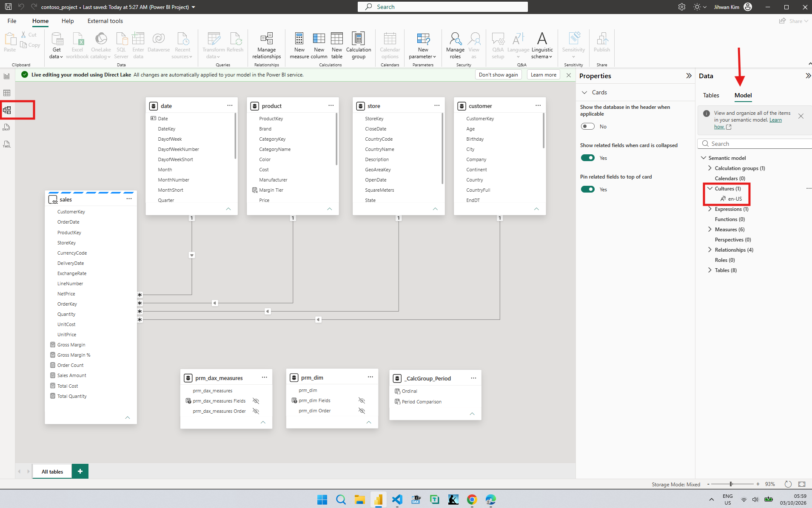The height and width of the screenshot is (508, 812).
Task: Toggle Show the database in header
Action: (x=588, y=126)
